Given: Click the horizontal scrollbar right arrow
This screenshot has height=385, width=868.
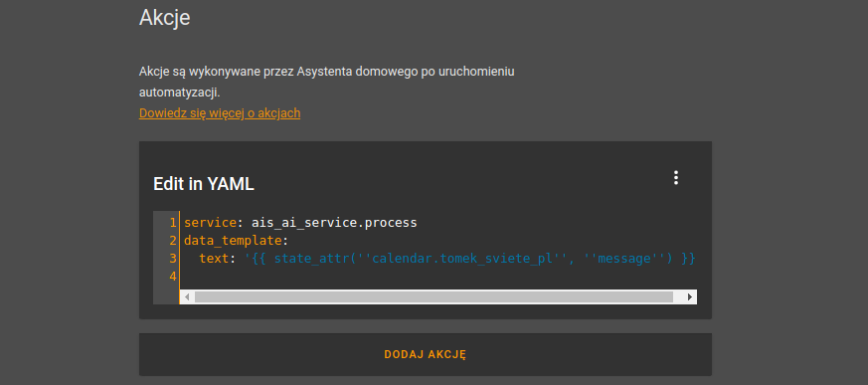Looking at the screenshot, I should 690,296.
